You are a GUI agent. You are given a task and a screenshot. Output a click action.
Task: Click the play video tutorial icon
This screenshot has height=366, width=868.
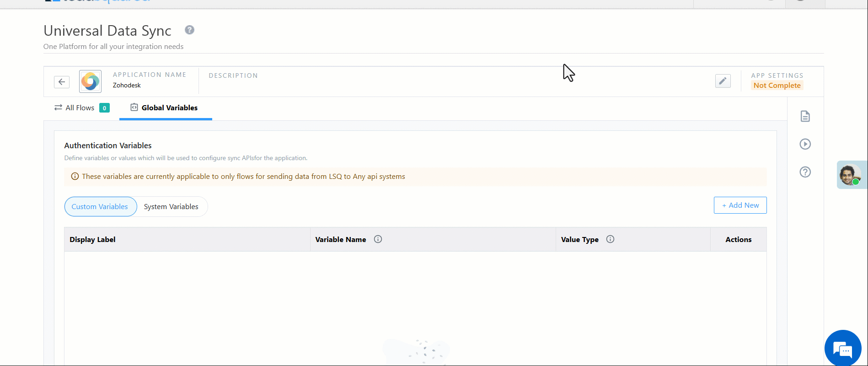805,144
